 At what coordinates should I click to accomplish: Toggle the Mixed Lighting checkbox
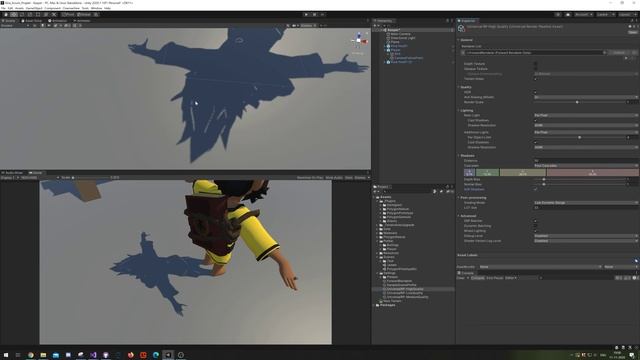[536, 231]
